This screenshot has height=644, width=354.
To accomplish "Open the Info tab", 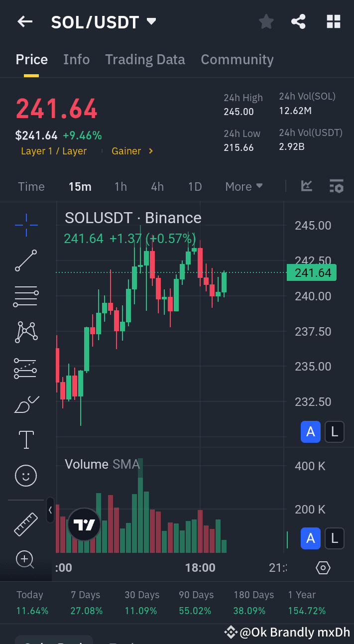I will [76, 59].
